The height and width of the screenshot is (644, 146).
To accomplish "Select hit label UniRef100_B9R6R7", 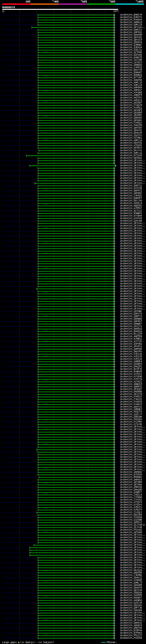I will click(131, 72).
